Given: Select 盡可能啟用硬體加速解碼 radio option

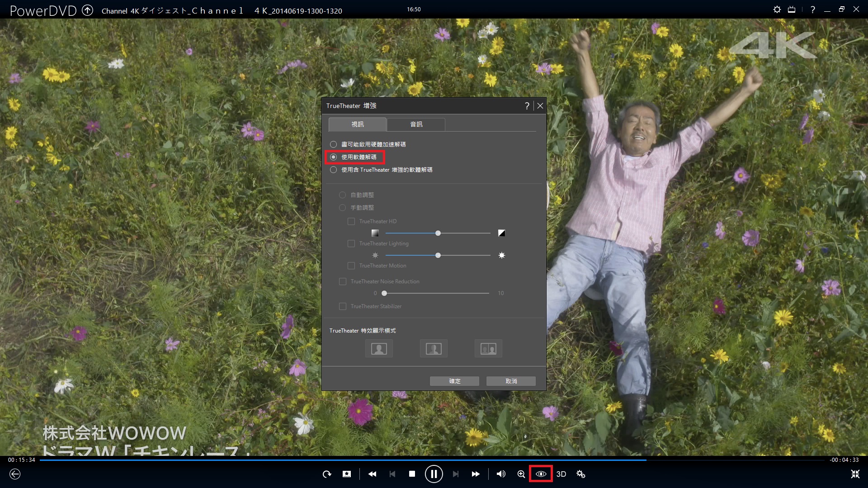Looking at the screenshot, I should pos(334,145).
